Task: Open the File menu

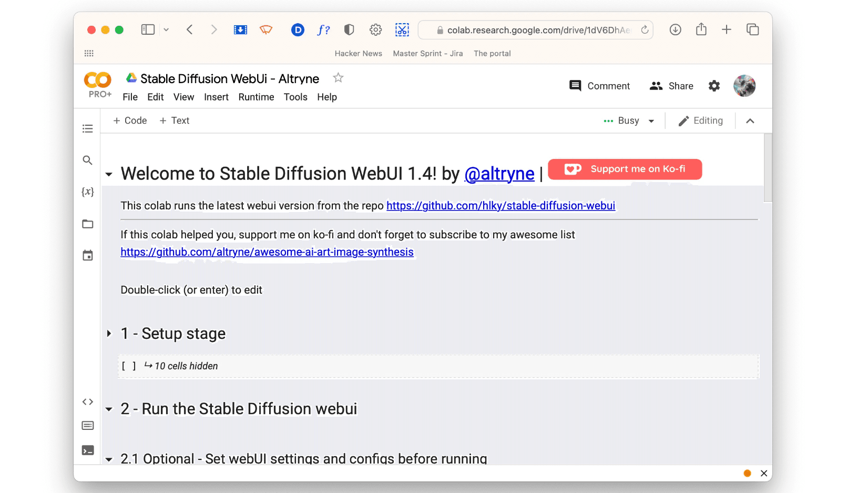Action: tap(130, 97)
